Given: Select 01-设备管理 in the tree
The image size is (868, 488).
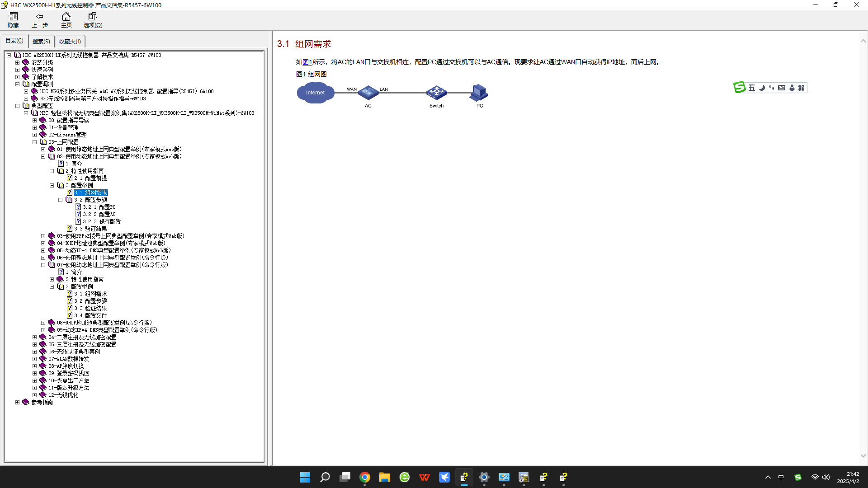Looking at the screenshot, I should pyautogui.click(x=63, y=127).
